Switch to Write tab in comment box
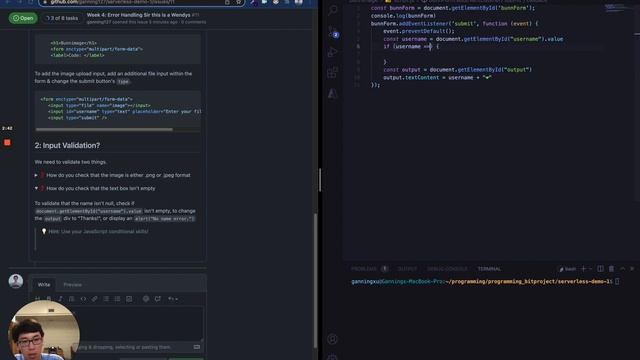The width and height of the screenshot is (640, 360). point(44,284)
